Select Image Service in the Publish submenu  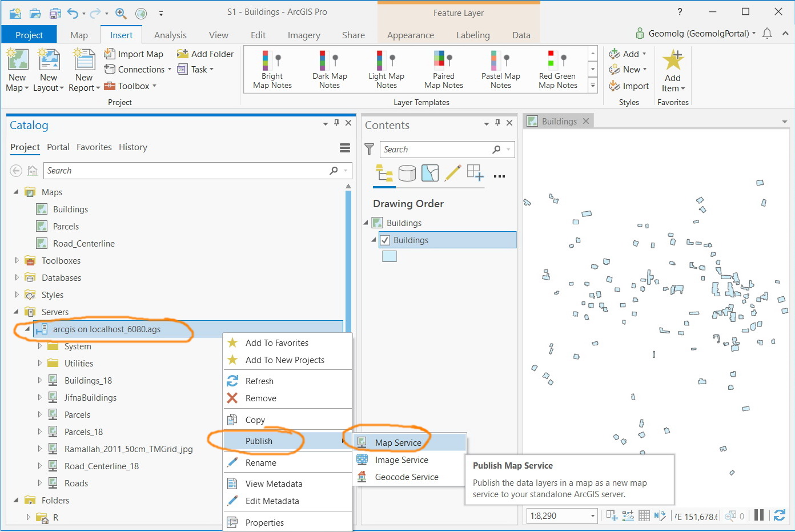pos(409,460)
